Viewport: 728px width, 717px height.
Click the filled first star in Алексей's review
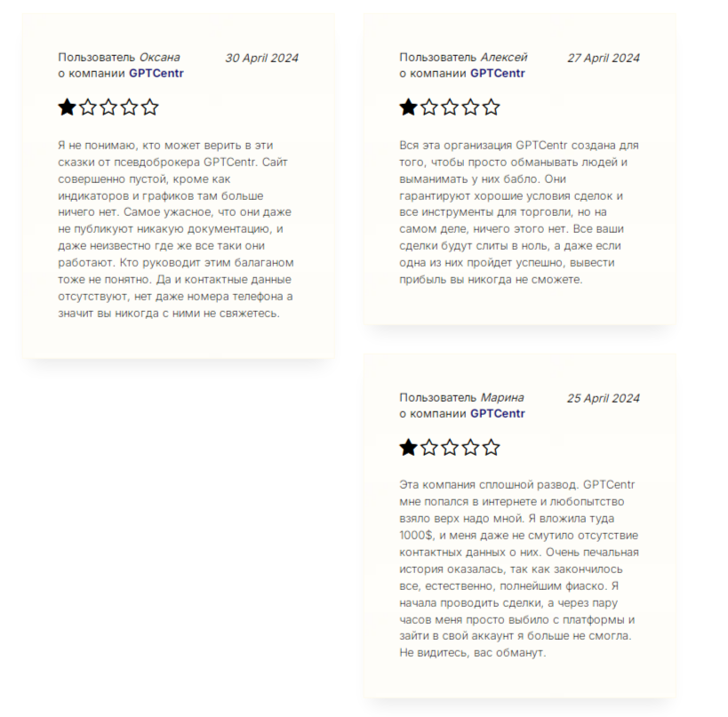[408, 108]
